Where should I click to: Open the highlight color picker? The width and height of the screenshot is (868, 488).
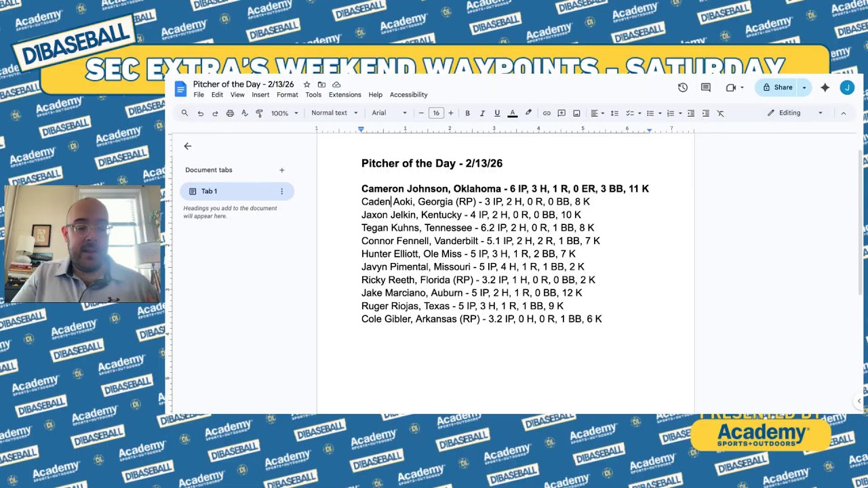tap(528, 113)
